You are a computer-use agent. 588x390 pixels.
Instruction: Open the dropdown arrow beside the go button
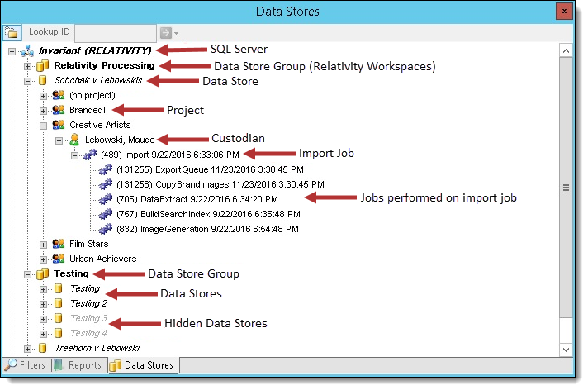point(176,33)
